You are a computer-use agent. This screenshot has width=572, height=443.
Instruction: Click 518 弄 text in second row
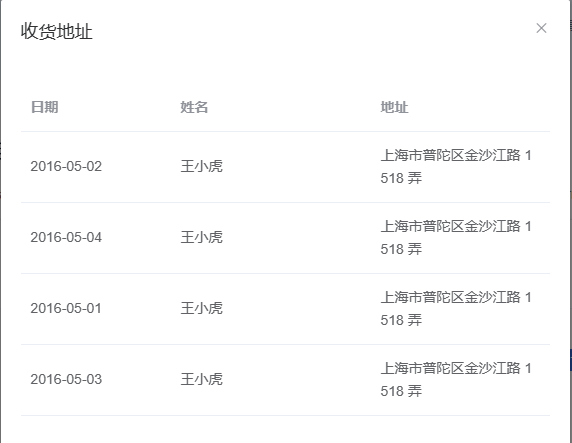[401, 250]
